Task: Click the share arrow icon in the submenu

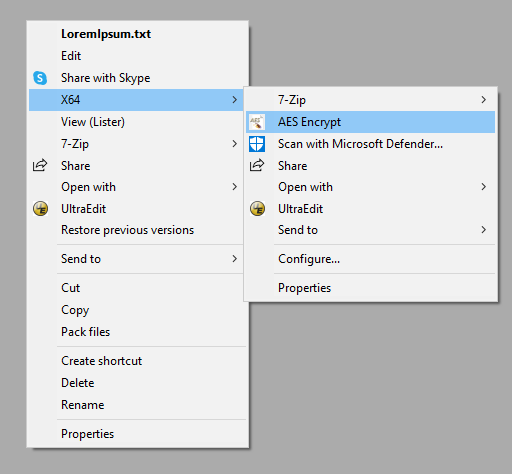Action: point(257,165)
